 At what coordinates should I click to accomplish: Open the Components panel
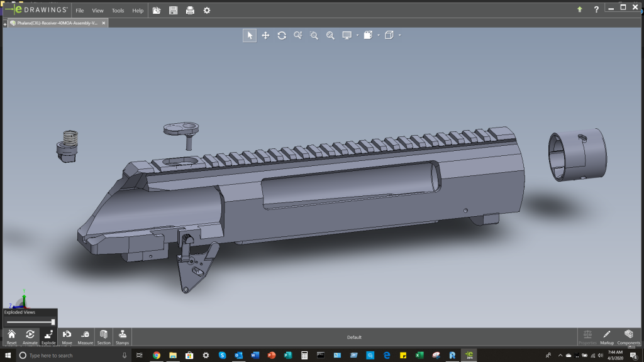click(x=629, y=337)
